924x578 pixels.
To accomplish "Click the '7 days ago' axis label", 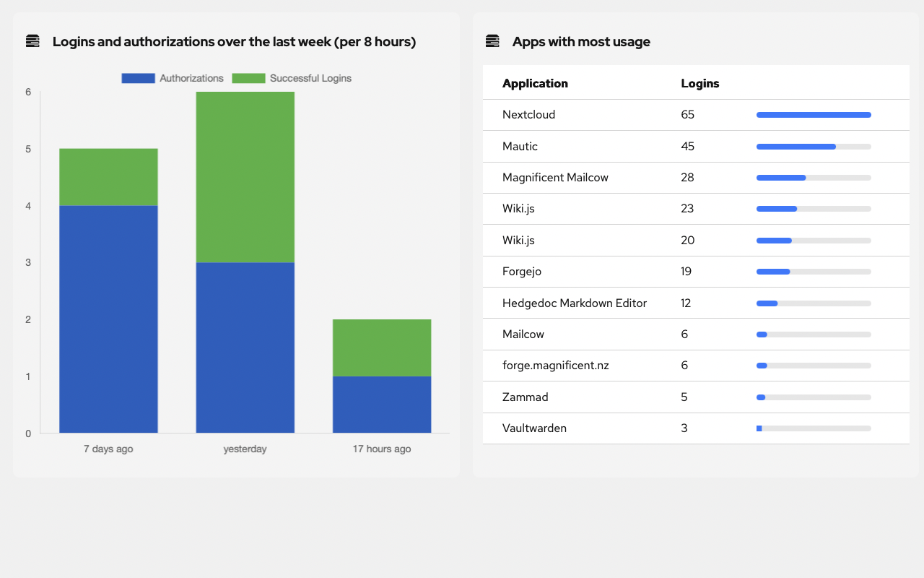I will 108,449.
